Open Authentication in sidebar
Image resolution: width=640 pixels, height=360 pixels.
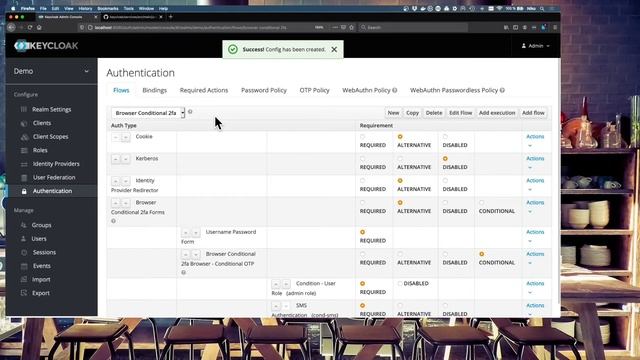click(x=52, y=191)
